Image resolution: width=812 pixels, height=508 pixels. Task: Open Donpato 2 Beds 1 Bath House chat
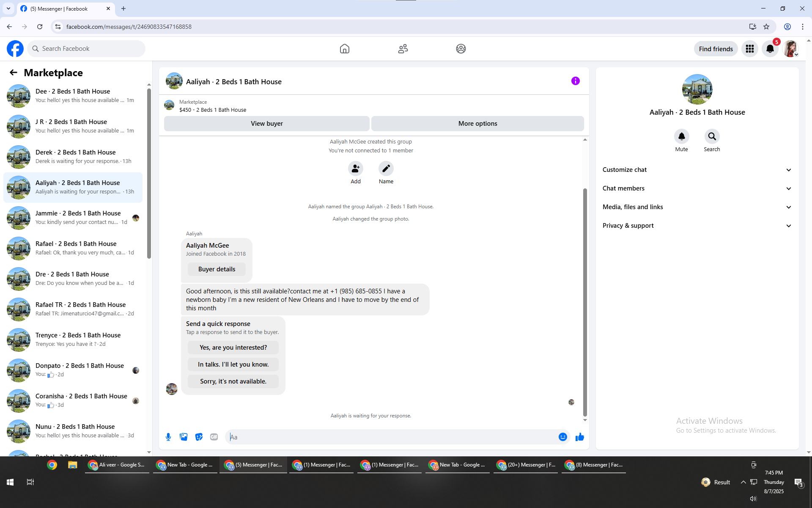coord(73,370)
